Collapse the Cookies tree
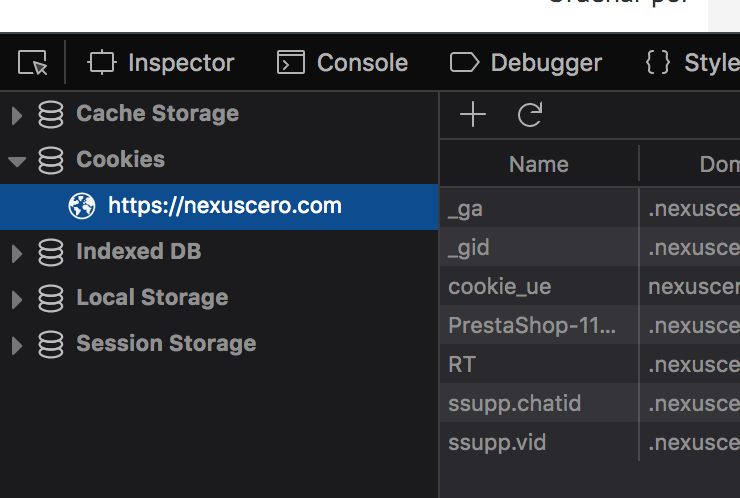The image size is (740, 498). pyautogui.click(x=17, y=162)
